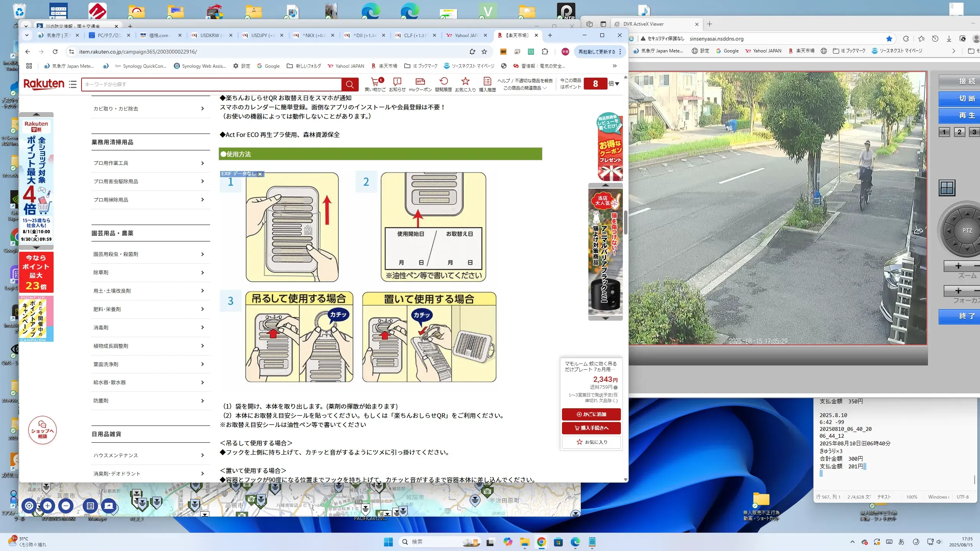
Task: Click the myクーポン coupon icon
Action: point(420,82)
